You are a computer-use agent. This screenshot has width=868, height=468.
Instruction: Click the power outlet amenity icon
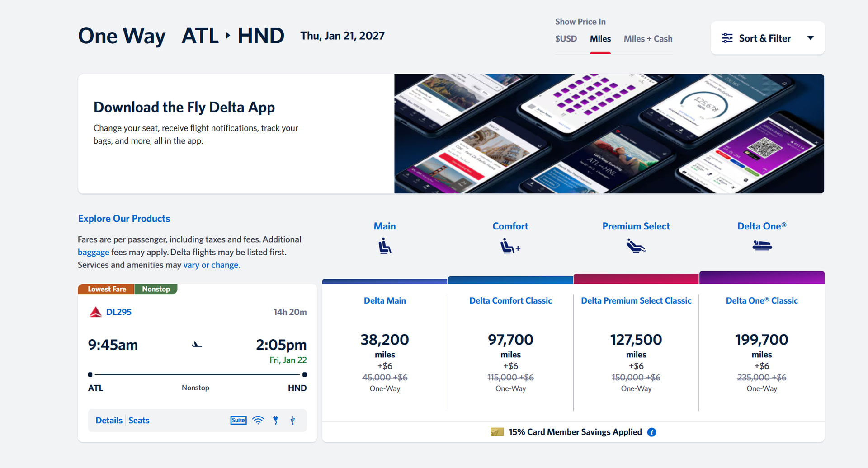tap(276, 420)
